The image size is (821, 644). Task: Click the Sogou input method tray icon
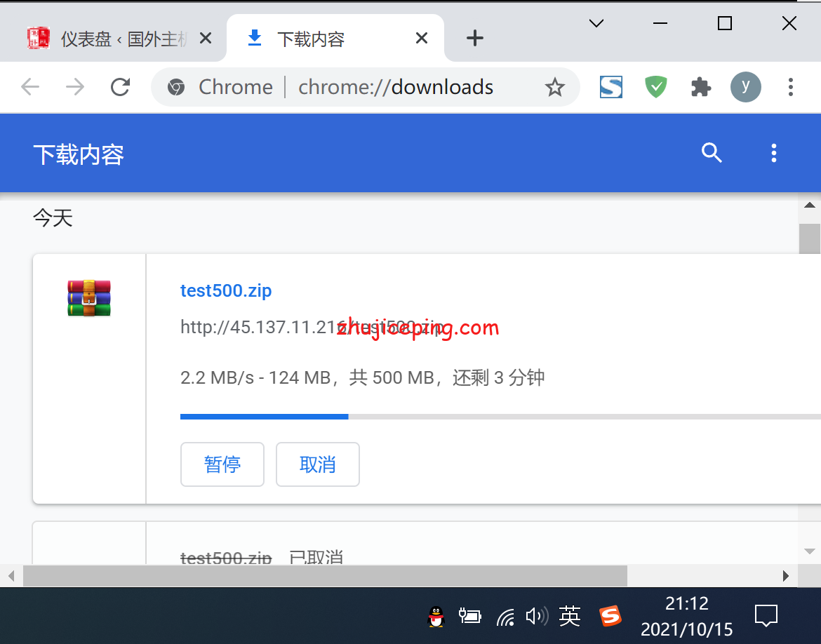(x=610, y=616)
